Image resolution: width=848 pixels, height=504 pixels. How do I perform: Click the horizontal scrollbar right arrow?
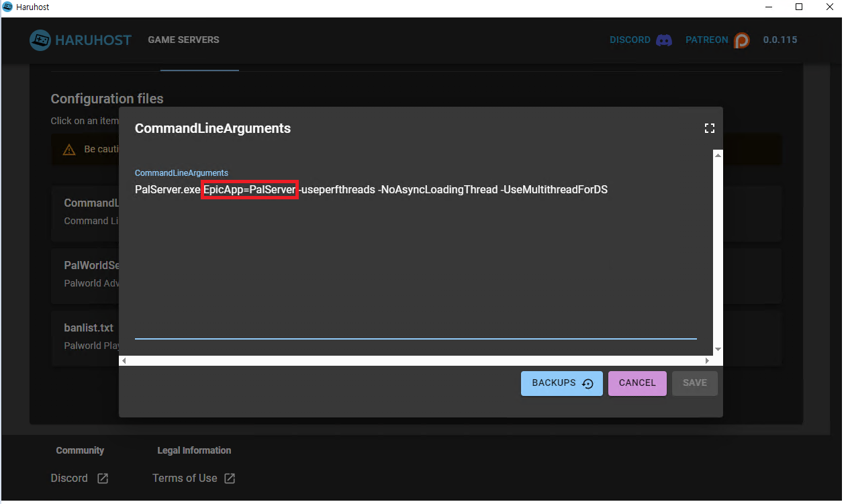coord(706,361)
